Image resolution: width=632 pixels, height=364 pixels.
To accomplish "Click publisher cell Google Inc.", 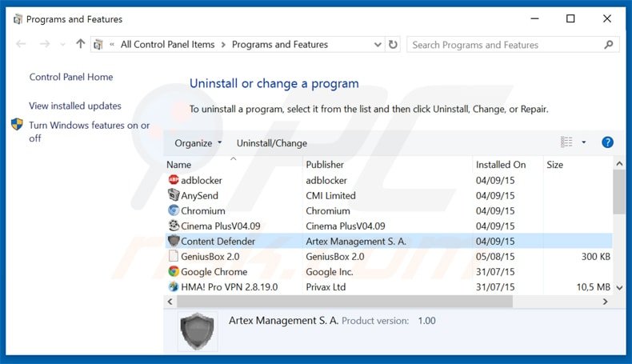I will 330,272.
